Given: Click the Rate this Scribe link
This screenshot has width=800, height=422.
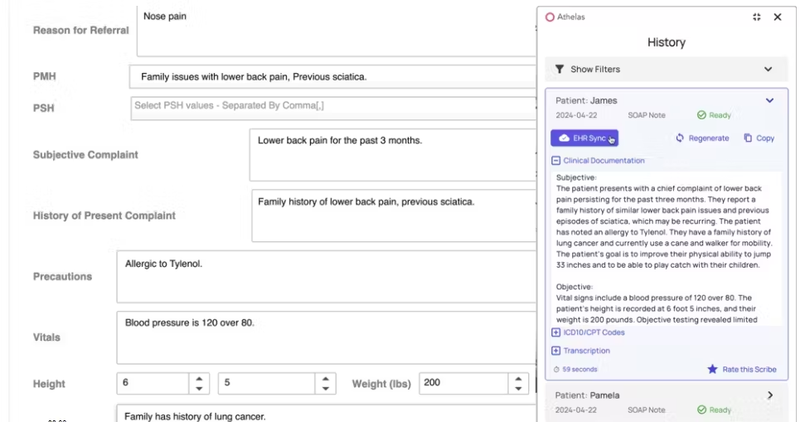Looking at the screenshot, I should (x=749, y=369).
